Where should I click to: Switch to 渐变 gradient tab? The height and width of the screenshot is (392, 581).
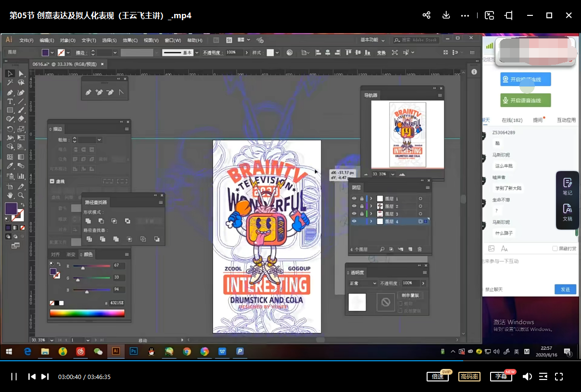click(x=71, y=254)
